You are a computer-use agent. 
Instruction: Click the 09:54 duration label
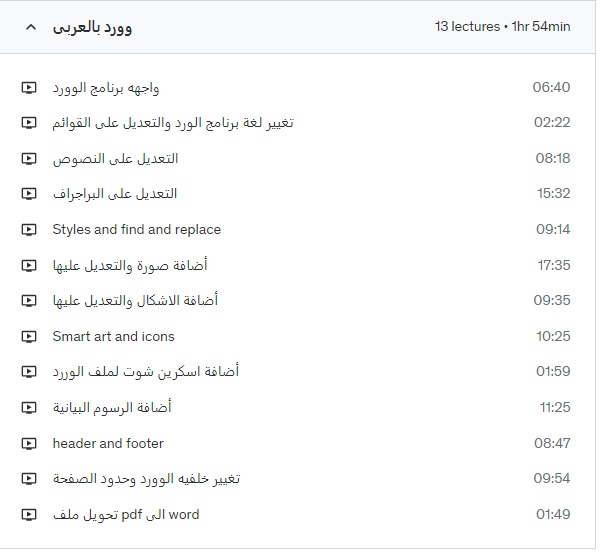click(552, 478)
